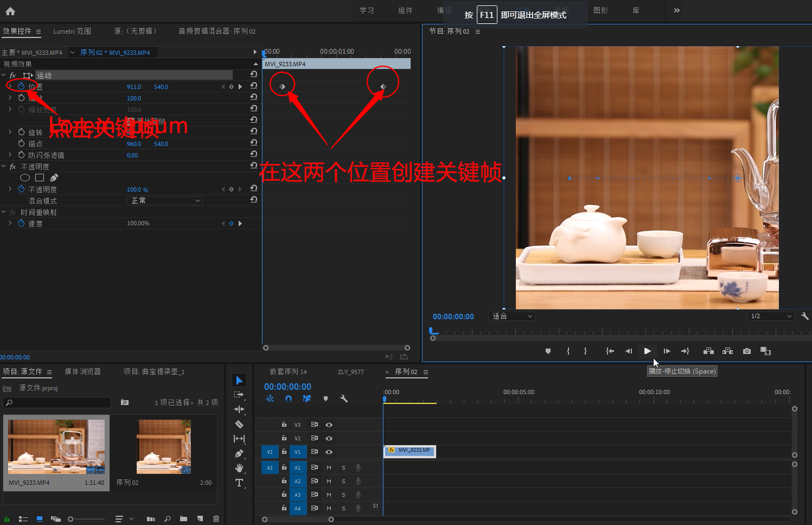
Task: Click the New Item icon in project panel
Action: tap(200, 519)
